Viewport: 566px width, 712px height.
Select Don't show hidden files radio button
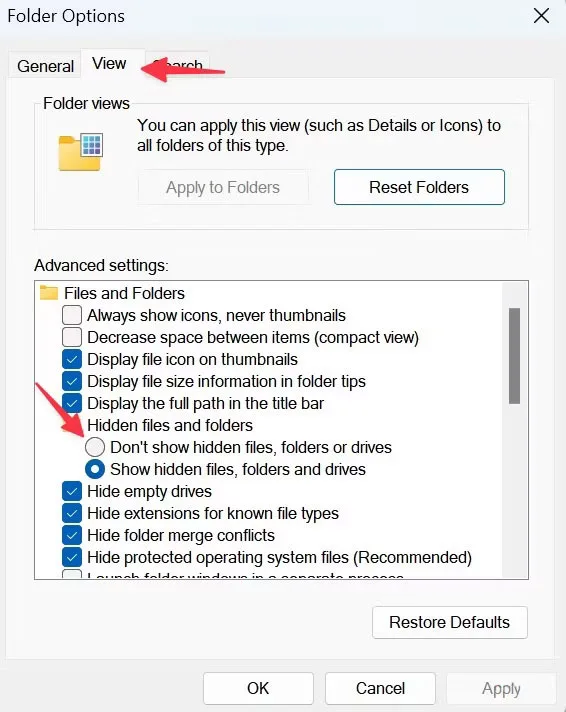pos(95,447)
